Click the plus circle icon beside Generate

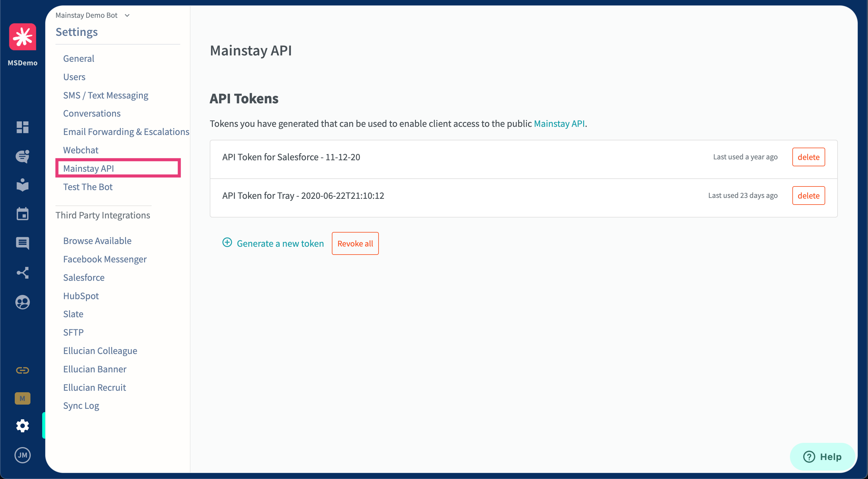click(227, 242)
